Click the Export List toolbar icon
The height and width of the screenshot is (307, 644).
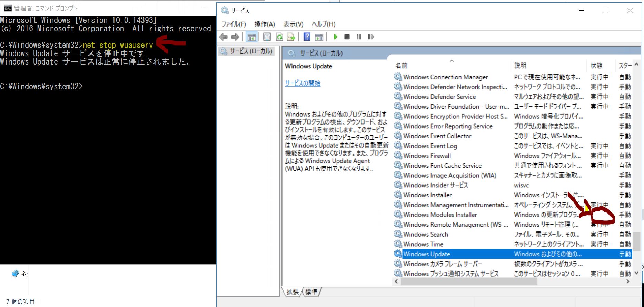pyautogui.click(x=291, y=37)
